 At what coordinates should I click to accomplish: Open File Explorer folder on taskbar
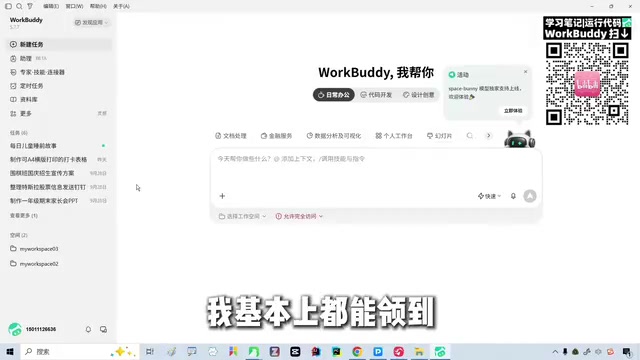pyautogui.click(x=419, y=351)
